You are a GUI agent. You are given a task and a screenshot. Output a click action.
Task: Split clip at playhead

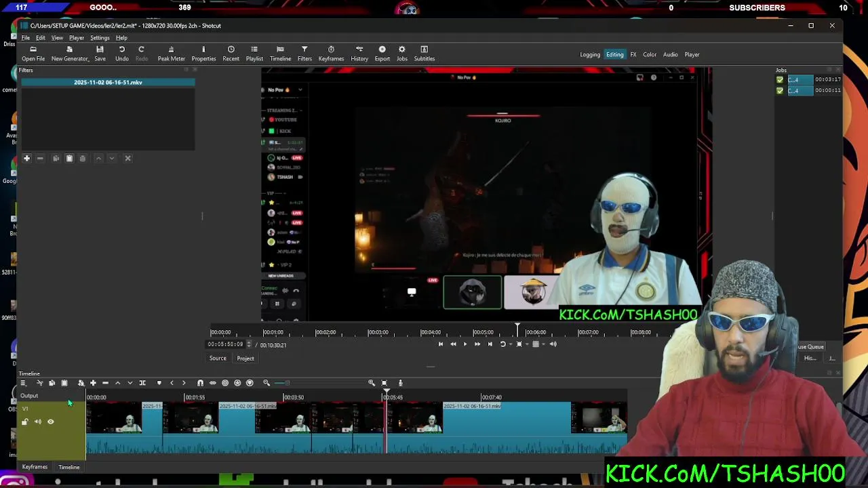142,383
